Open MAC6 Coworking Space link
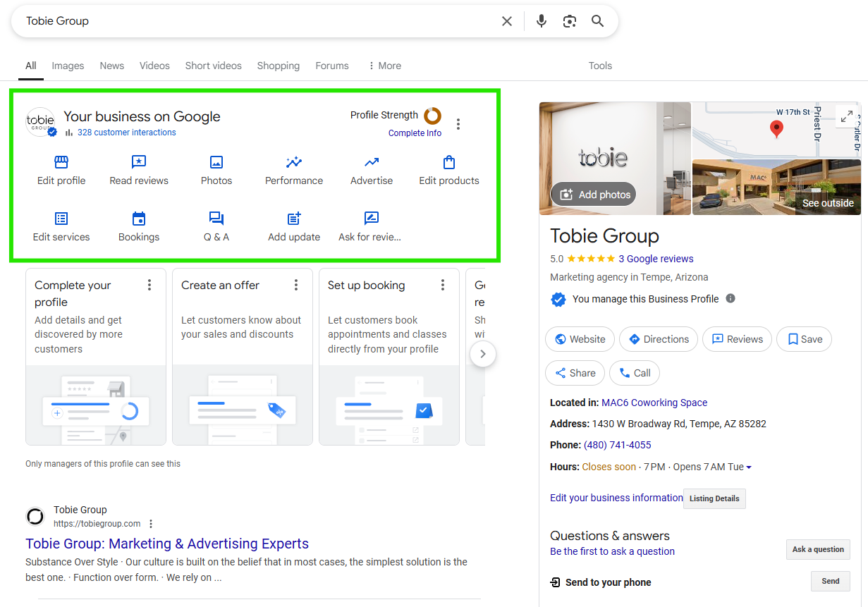This screenshot has width=868, height=607. (x=654, y=403)
